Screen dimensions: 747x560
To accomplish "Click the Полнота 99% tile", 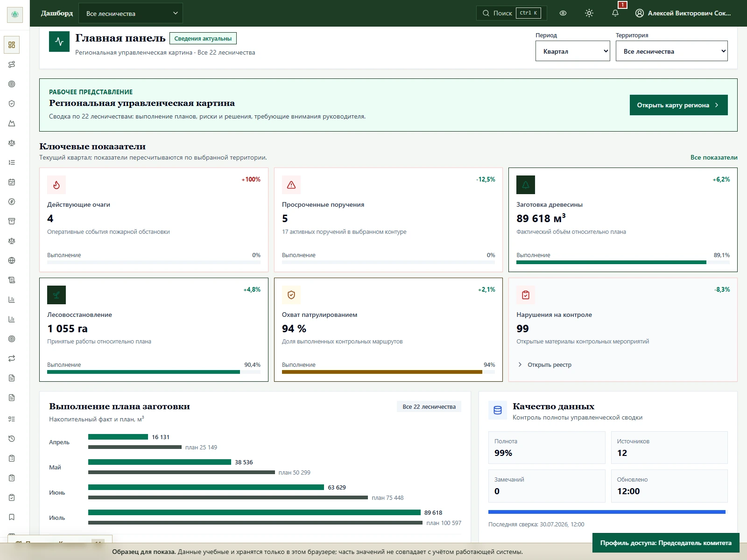I will pyautogui.click(x=547, y=448).
